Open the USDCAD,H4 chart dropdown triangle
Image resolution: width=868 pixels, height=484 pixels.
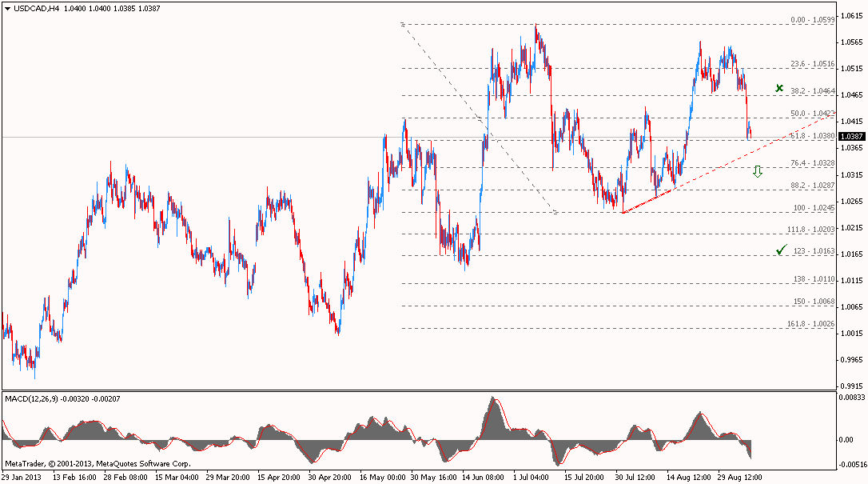pyautogui.click(x=7, y=7)
